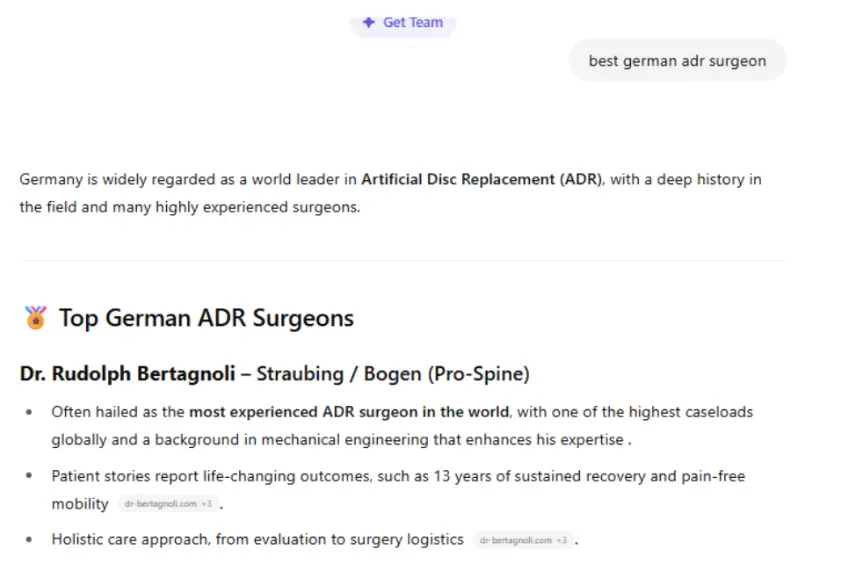This screenshot has width=859, height=568.
Task: Click the medal emoji beside the heading
Action: [36, 318]
